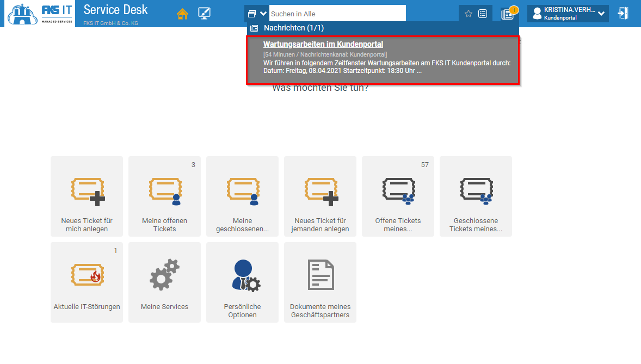Open Wartungsarbeiten im Kundenportal message link
This screenshot has height=364, width=641.
coord(323,44)
